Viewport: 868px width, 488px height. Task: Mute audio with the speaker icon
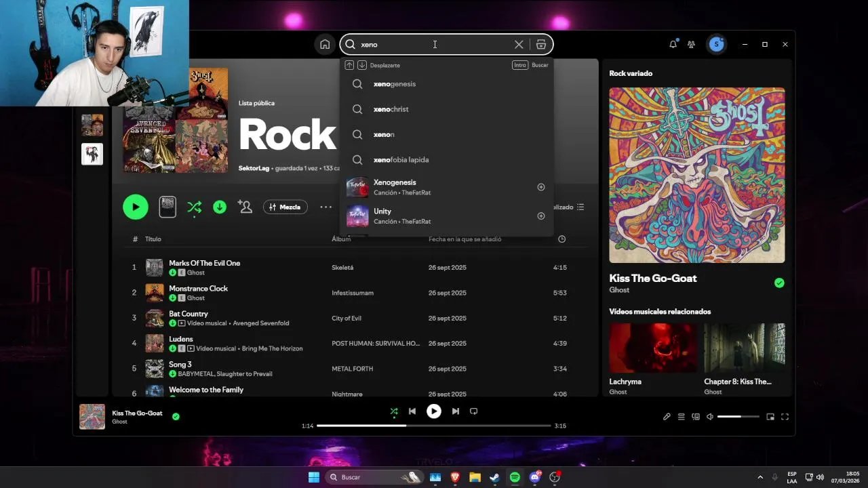[710, 417]
